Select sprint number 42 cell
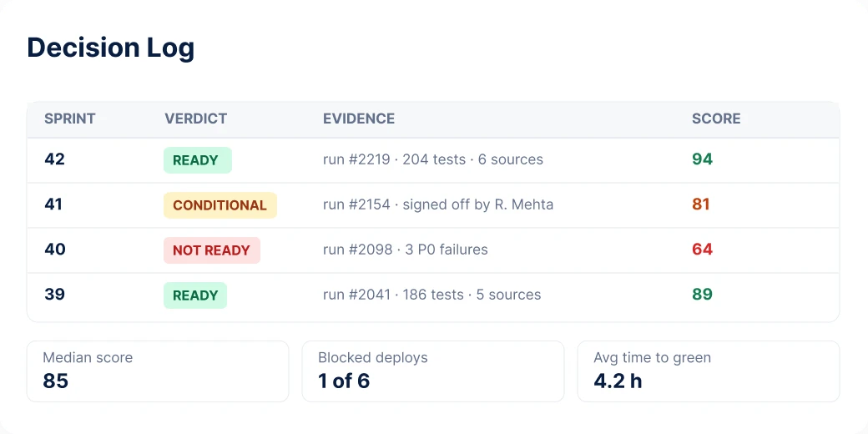868x434 pixels. click(55, 159)
